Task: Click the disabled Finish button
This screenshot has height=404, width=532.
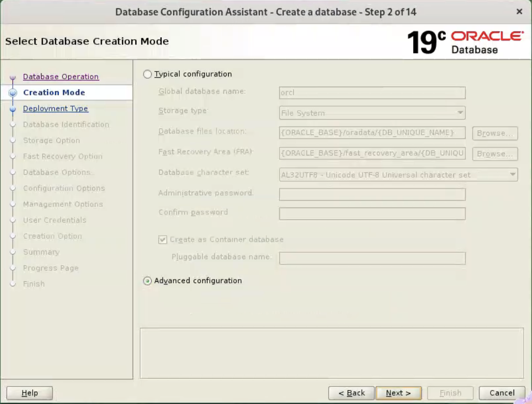Action: click(x=450, y=393)
